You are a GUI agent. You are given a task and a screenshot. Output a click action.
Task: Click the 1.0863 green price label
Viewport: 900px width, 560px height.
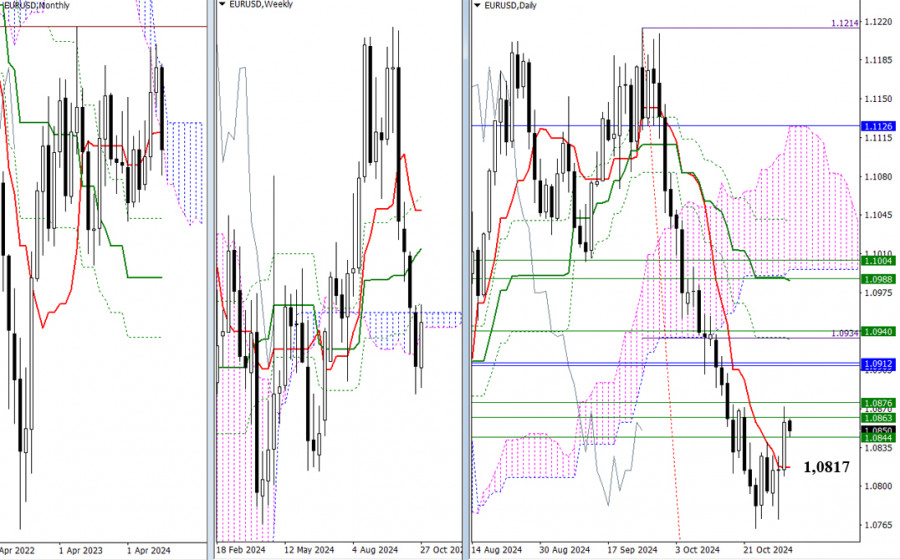point(878,418)
